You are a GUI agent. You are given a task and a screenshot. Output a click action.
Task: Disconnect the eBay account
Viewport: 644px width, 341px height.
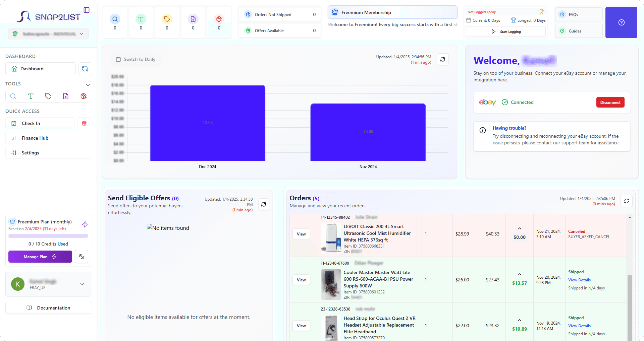click(610, 103)
